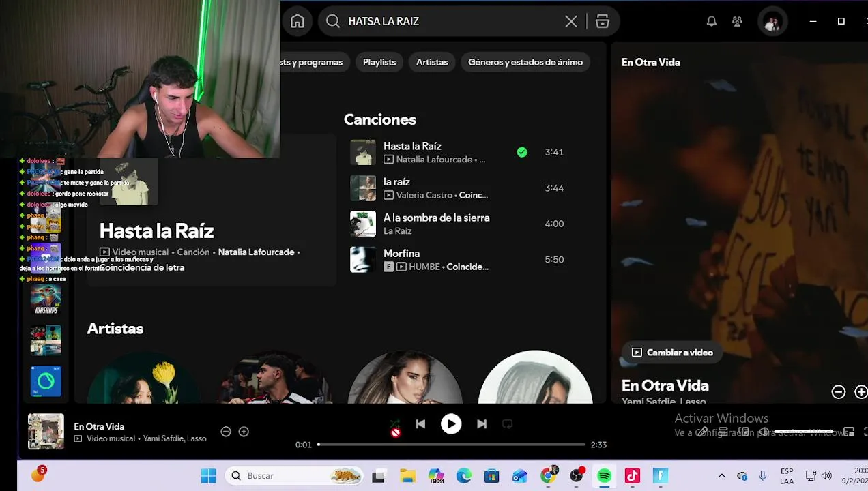This screenshot has height=491, width=868.
Task: Open Microsoft Edge from the taskbar
Action: pos(464,476)
